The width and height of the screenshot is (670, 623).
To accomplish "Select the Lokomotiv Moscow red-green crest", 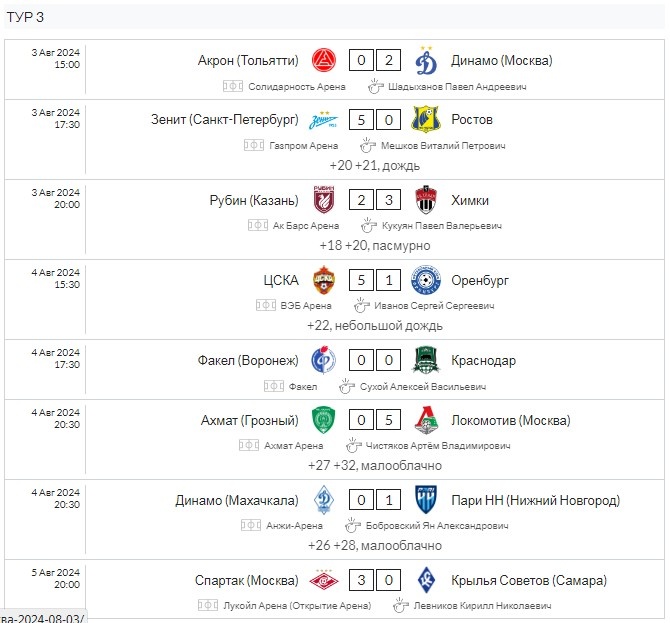I will [x=426, y=420].
